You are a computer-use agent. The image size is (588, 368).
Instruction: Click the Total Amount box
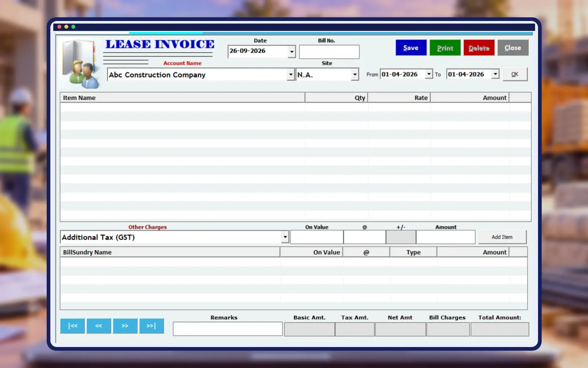[500, 329]
